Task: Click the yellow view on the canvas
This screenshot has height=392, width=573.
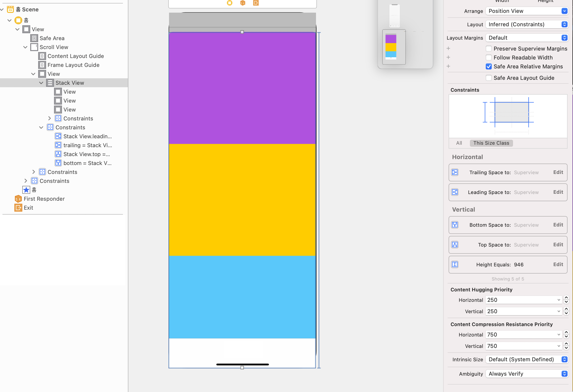Action: click(242, 200)
